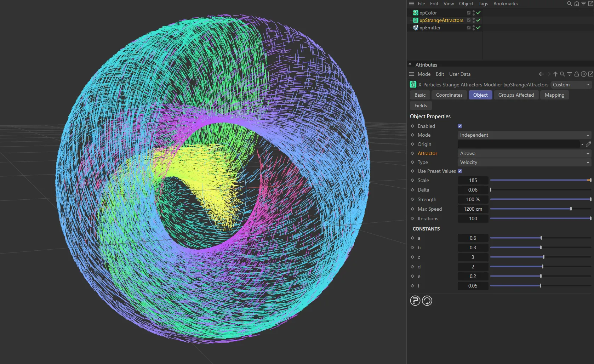This screenshot has height=364, width=594.
Task: Expand the Mode dropdown set to Independent
Action: pyautogui.click(x=524, y=135)
